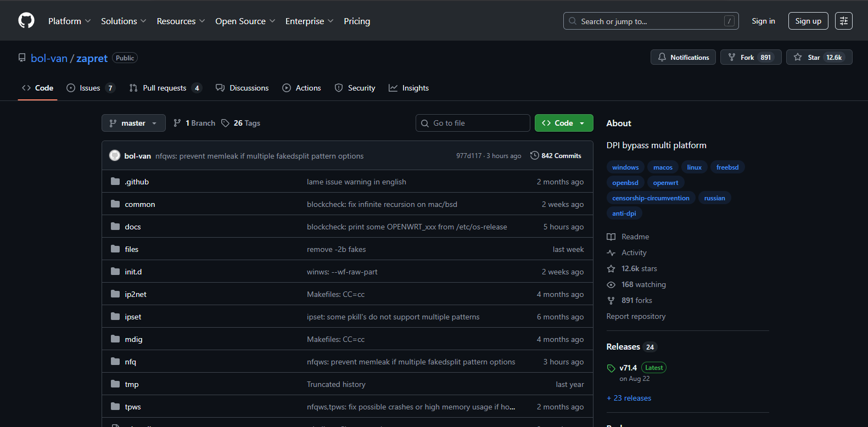Image resolution: width=868 pixels, height=427 pixels.
Task: Click the Sign up button
Action: (808, 21)
